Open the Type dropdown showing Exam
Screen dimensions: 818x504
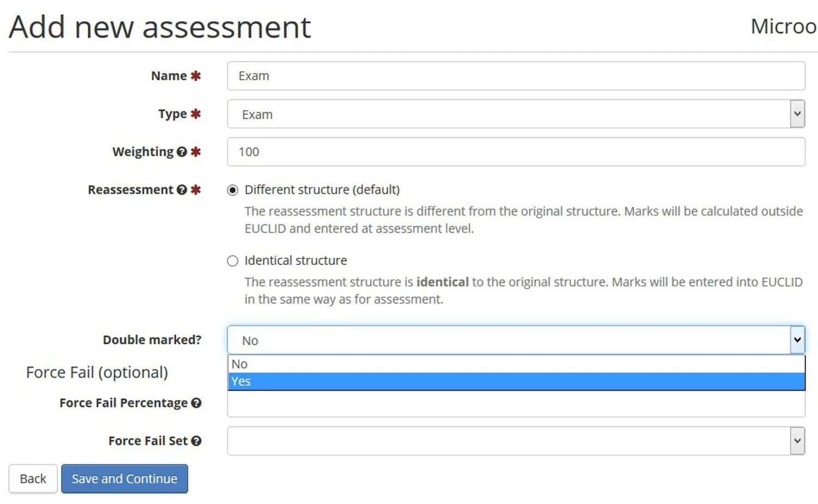pos(515,114)
